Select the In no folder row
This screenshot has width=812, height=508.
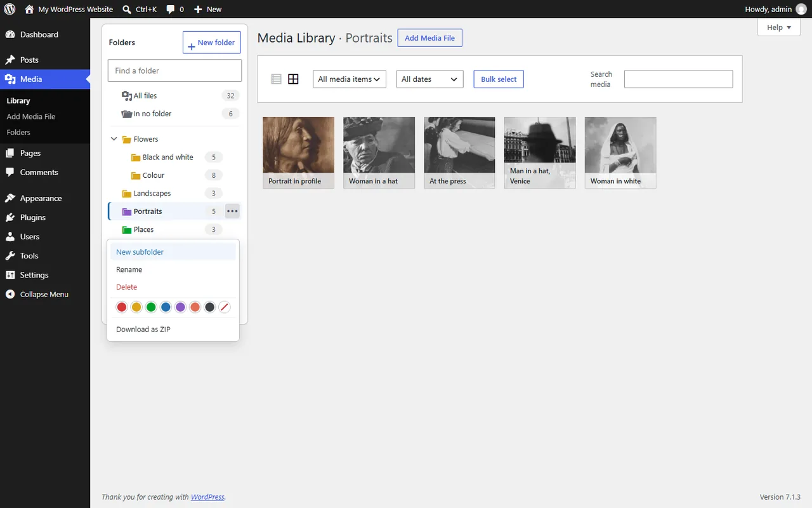click(x=174, y=114)
